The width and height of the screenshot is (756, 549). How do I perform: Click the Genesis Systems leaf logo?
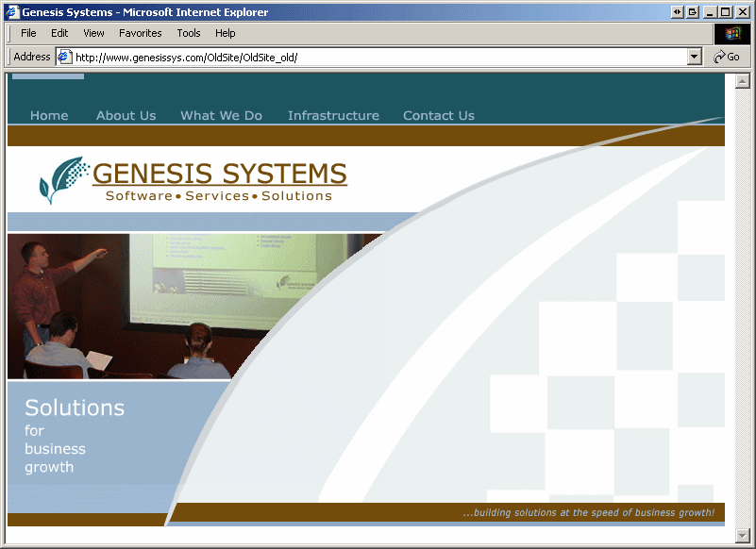pos(64,180)
